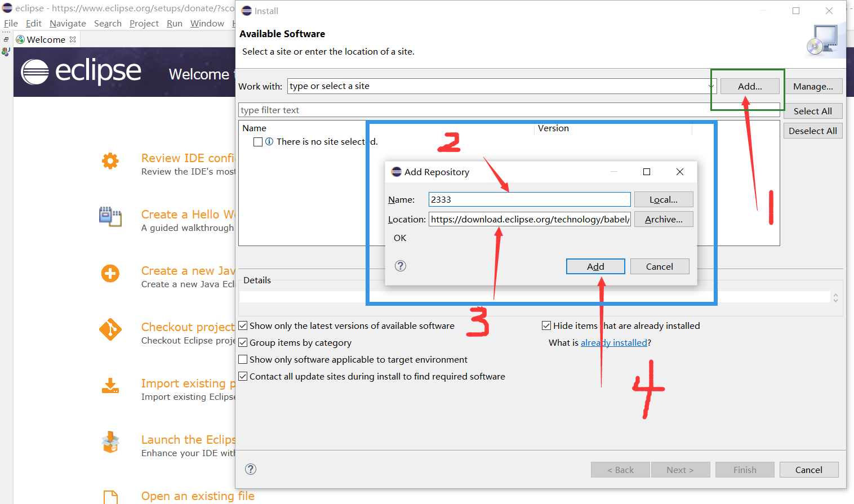Maximize the Add Repository dialog
This screenshot has width=854, height=504.
647,172
